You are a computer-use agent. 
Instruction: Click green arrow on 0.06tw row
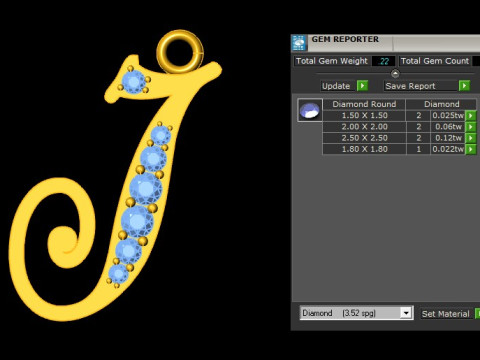click(470, 127)
